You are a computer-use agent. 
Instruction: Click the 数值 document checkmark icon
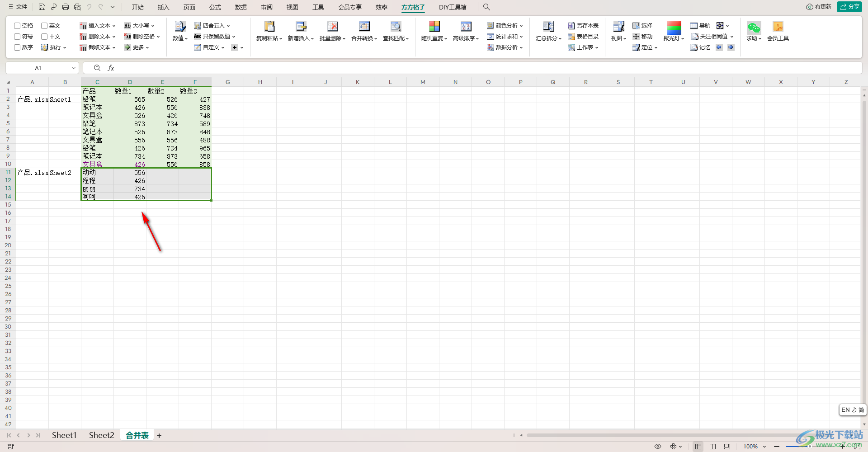coord(180,26)
